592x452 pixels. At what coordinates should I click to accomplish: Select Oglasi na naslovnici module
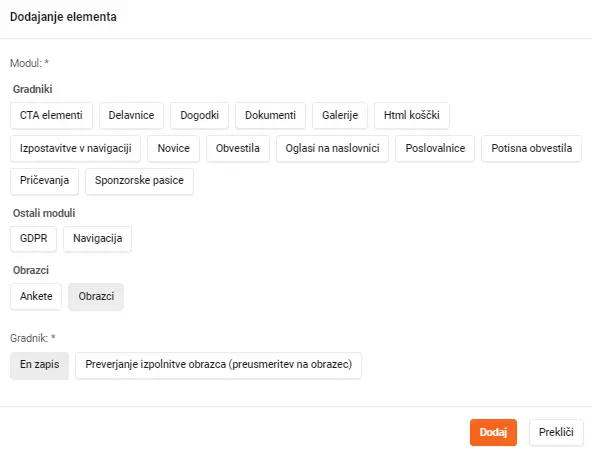[332, 148]
